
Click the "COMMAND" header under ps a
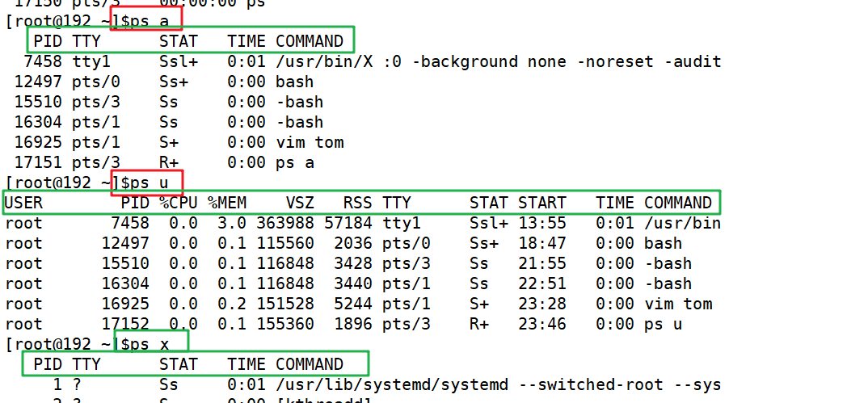point(310,41)
